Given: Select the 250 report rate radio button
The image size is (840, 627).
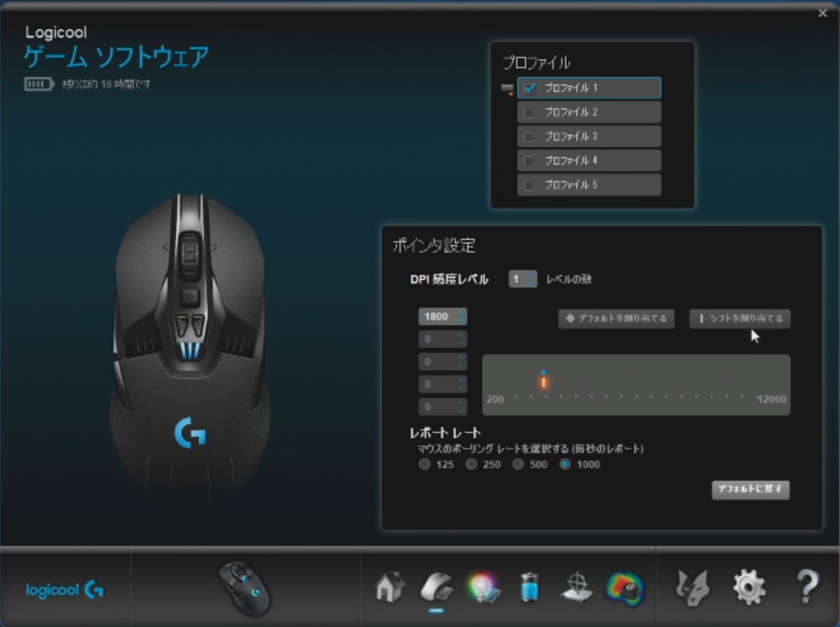Looking at the screenshot, I should [x=471, y=464].
